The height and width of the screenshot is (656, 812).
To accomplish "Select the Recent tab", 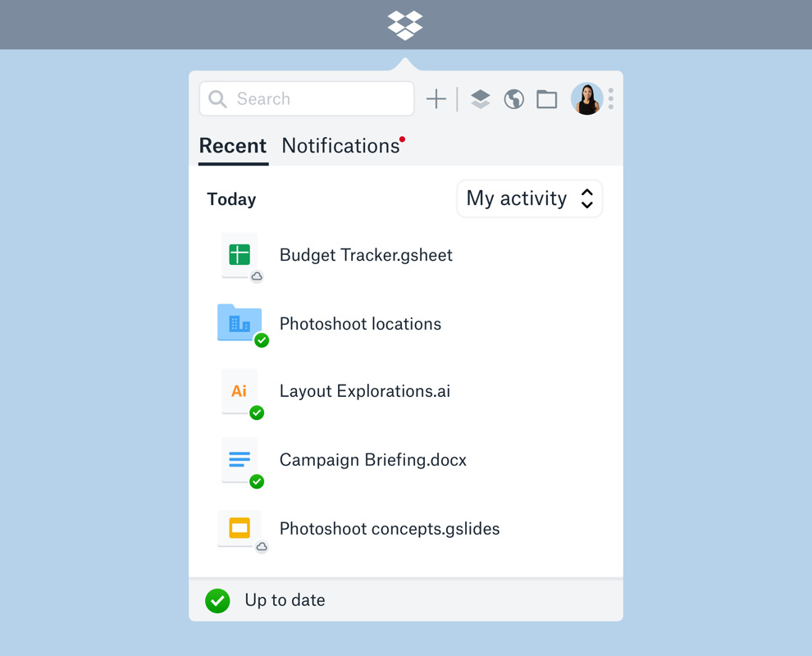I will tap(233, 146).
